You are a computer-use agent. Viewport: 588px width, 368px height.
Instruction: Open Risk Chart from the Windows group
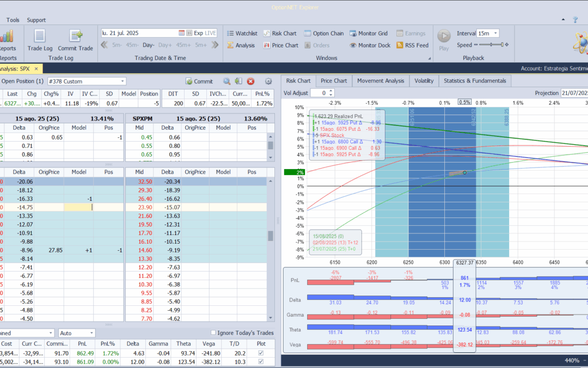pyautogui.click(x=280, y=33)
